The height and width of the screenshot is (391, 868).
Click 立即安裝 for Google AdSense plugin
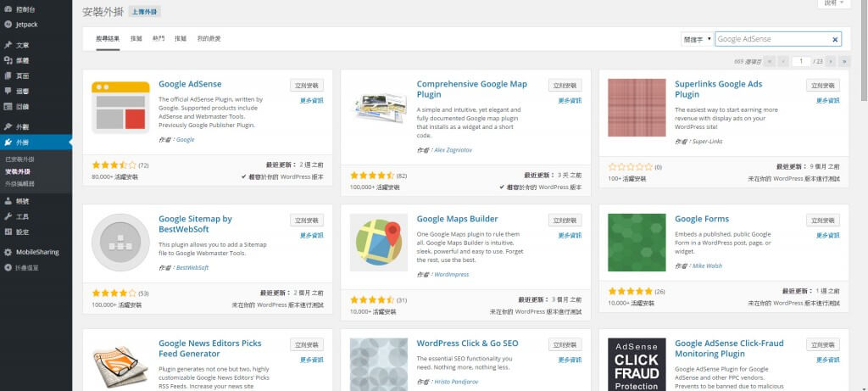[307, 86]
